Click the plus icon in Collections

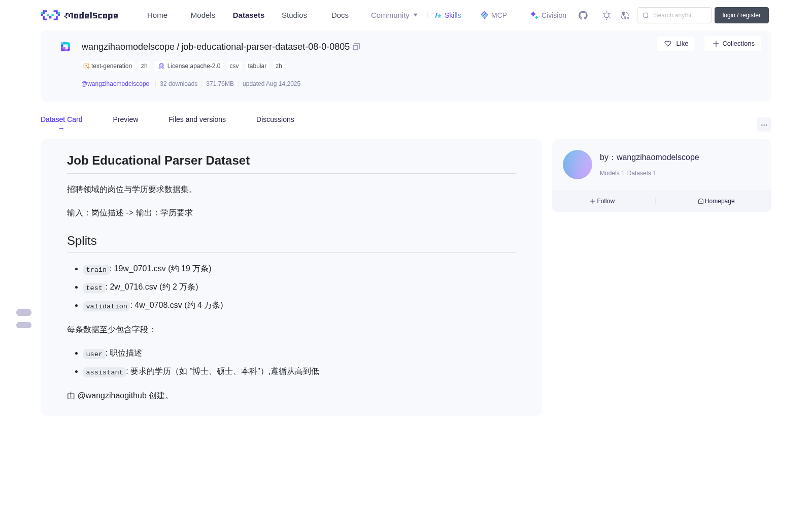click(716, 44)
